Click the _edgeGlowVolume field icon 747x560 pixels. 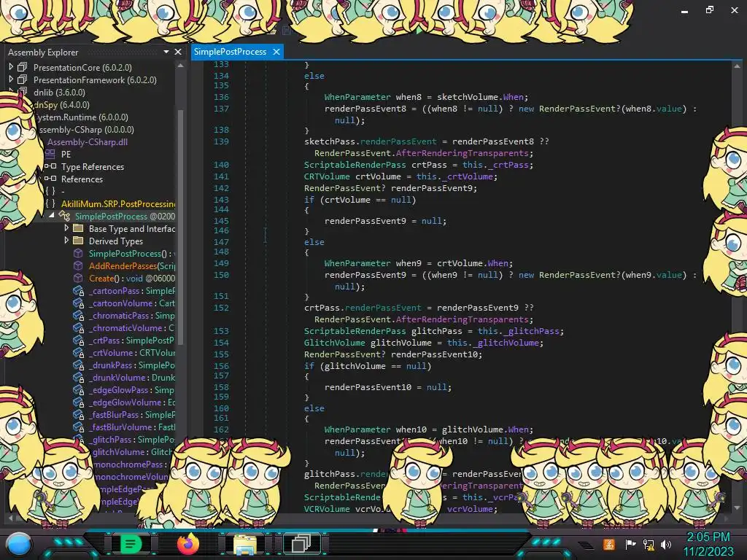(x=78, y=402)
